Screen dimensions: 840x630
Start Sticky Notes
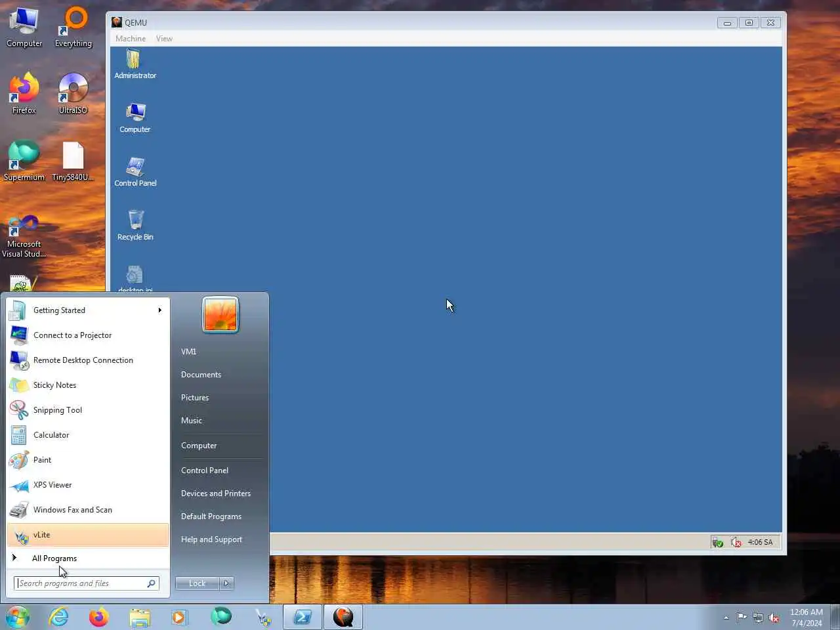coord(88,385)
